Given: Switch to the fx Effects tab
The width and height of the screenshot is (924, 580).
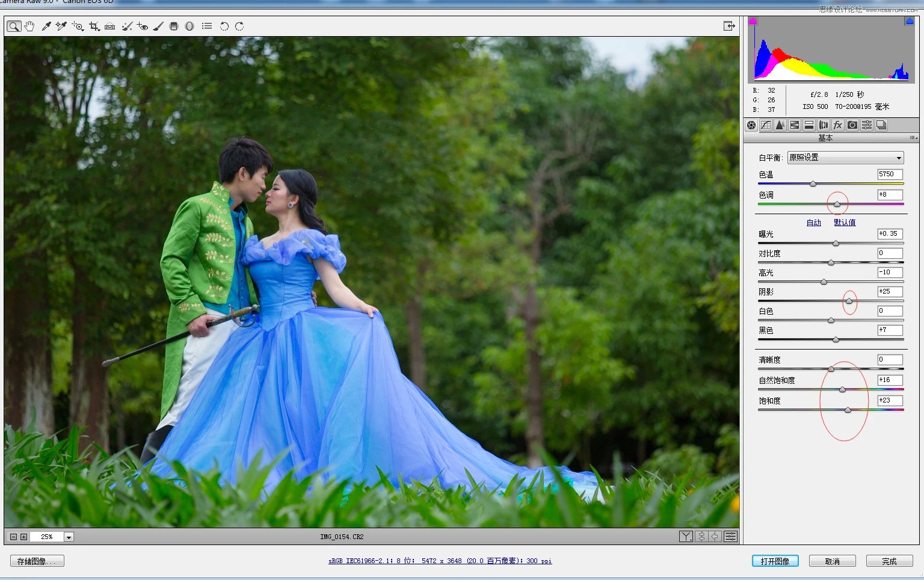Looking at the screenshot, I should coord(837,125).
